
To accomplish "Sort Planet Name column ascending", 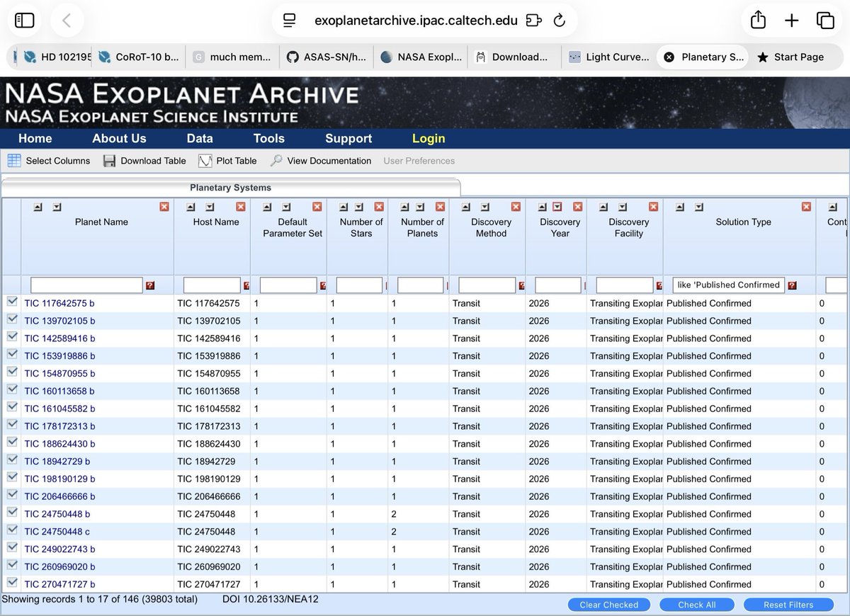I will (x=38, y=207).
